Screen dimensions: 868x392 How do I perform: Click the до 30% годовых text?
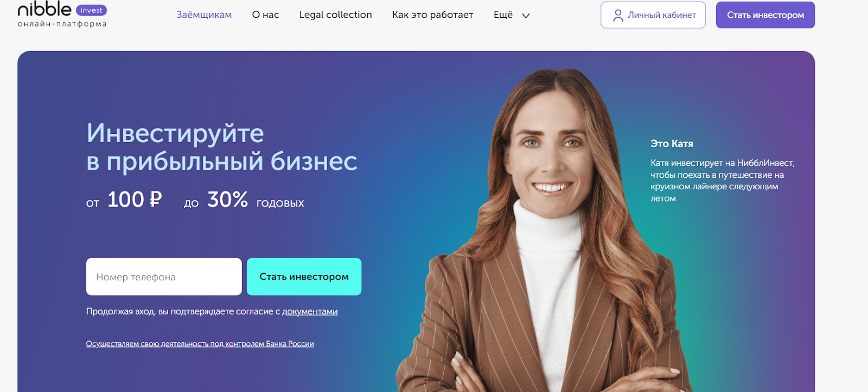[244, 200]
